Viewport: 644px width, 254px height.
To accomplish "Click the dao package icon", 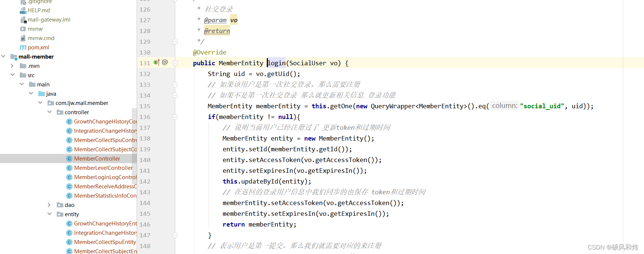I will (x=60, y=205).
